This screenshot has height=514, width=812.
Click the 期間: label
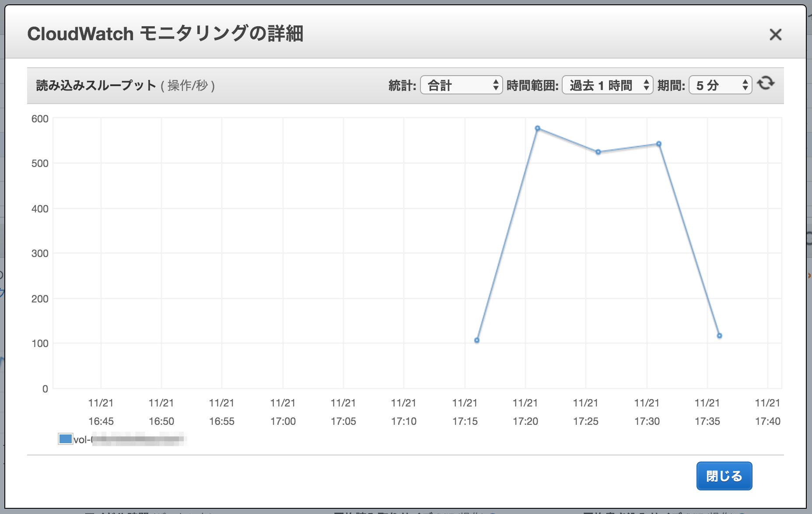click(671, 85)
